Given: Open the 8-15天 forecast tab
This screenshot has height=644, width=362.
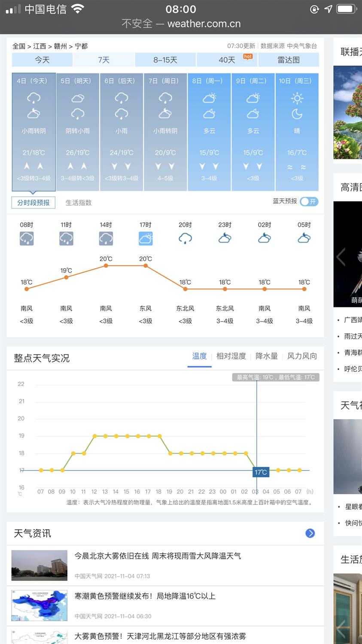Looking at the screenshot, I should (x=165, y=60).
